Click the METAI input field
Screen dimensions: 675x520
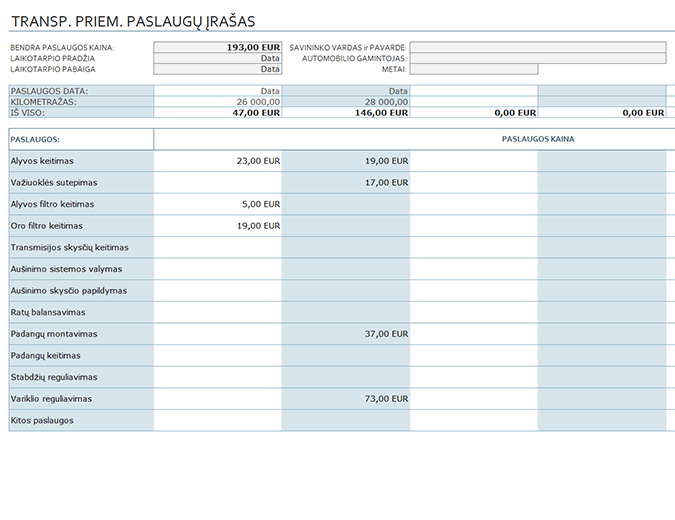tap(474, 69)
